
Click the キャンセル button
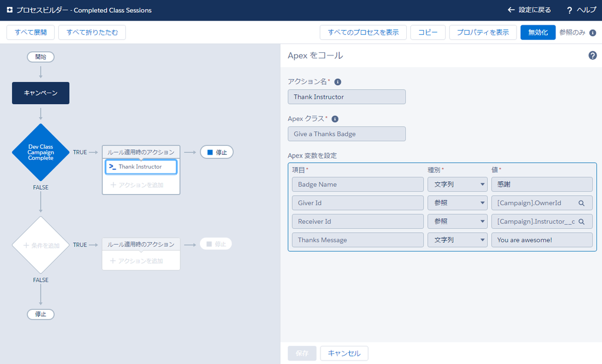(x=344, y=353)
